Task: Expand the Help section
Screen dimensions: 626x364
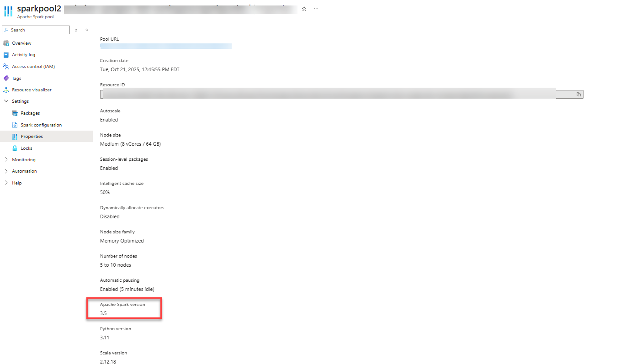Action: point(6,183)
